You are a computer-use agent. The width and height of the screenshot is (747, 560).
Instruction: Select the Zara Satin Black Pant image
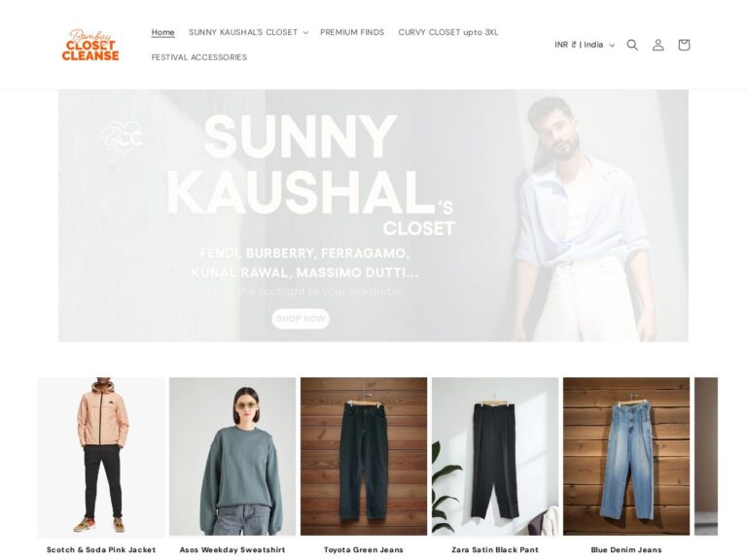tap(495, 456)
